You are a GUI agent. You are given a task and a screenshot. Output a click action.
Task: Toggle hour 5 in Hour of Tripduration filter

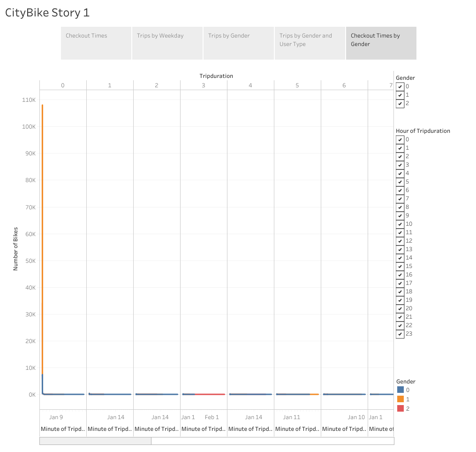click(x=400, y=182)
